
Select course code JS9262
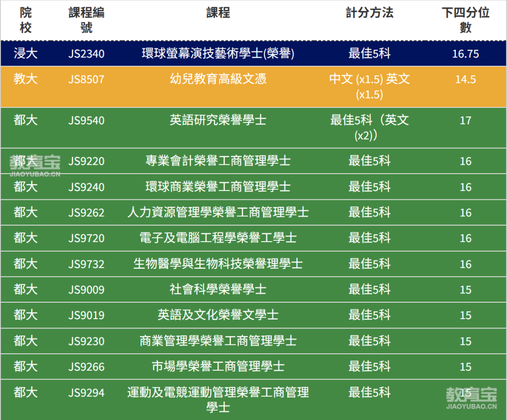(86, 213)
